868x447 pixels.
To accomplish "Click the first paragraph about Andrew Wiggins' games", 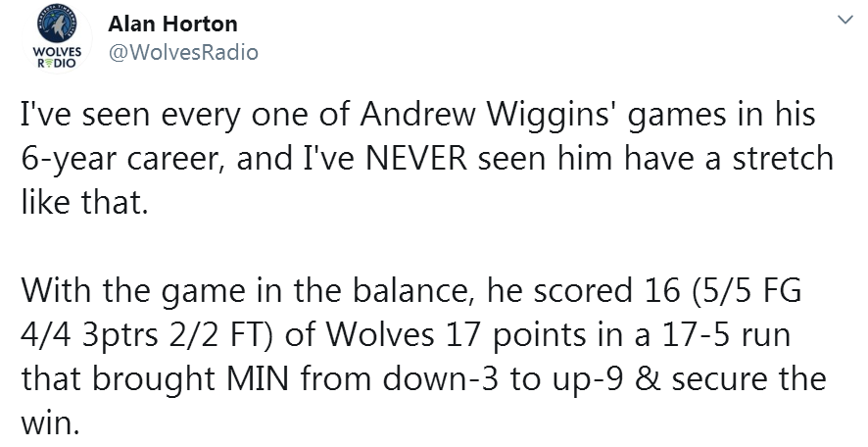I will click(427, 159).
